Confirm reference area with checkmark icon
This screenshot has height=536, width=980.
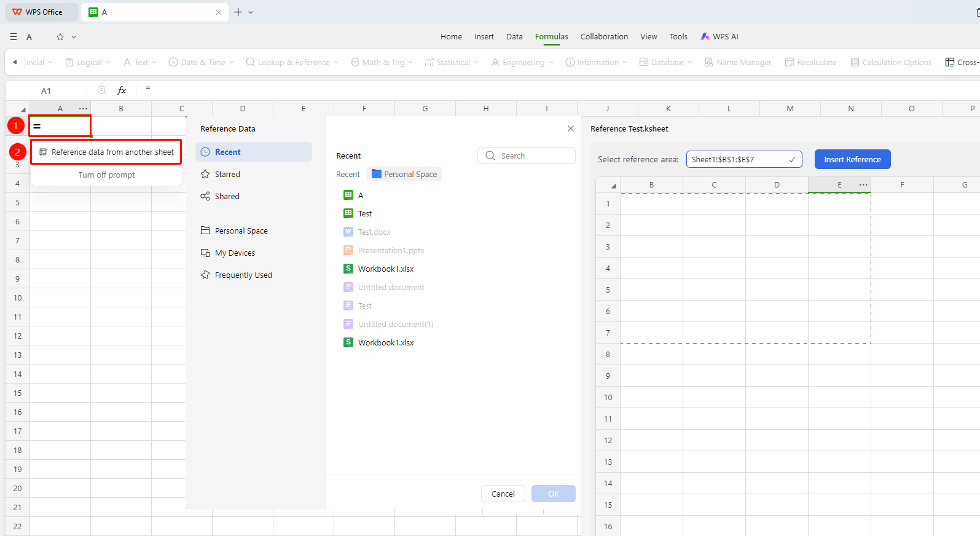[x=793, y=159]
